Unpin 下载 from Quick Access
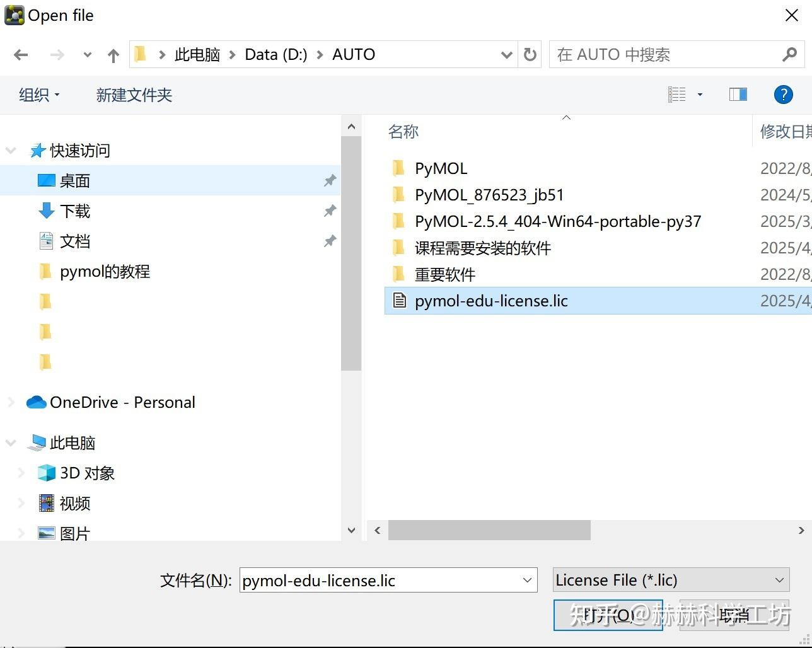Screen dimensions: 812x648 (x=329, y=211)
